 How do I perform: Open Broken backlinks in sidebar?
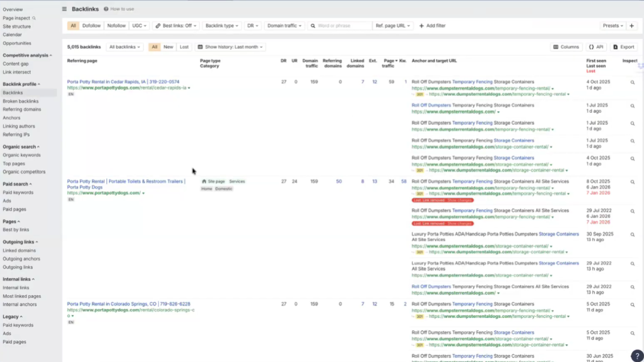click(20, 101)
